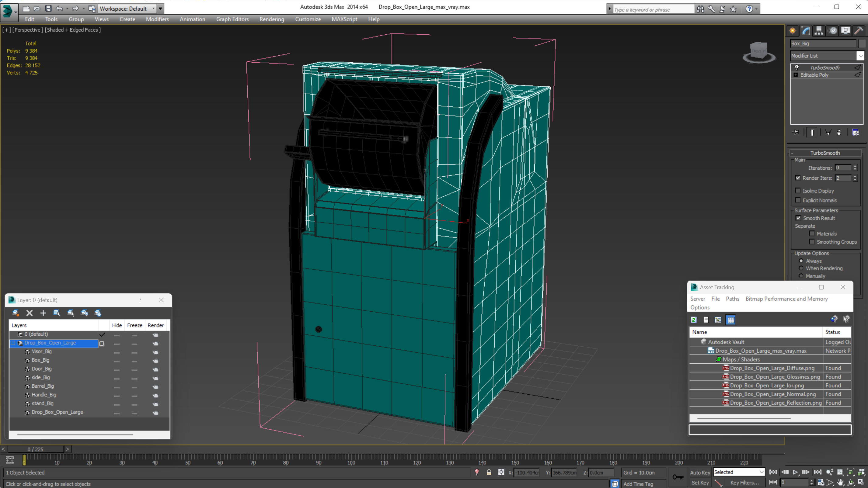
Task: Toggle Render Iters checkbox
Action: [x=798, y=178]
